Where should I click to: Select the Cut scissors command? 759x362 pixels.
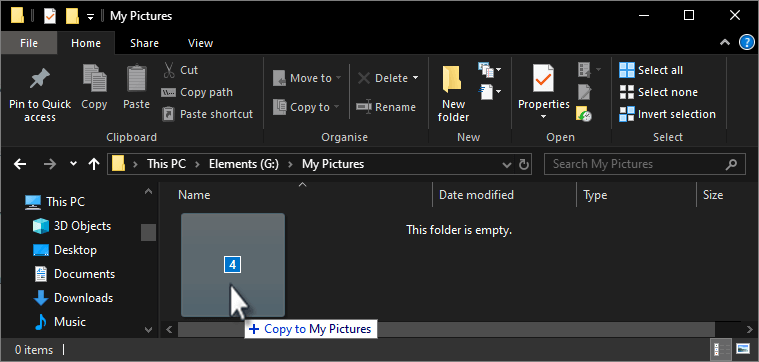coord(180,70)
